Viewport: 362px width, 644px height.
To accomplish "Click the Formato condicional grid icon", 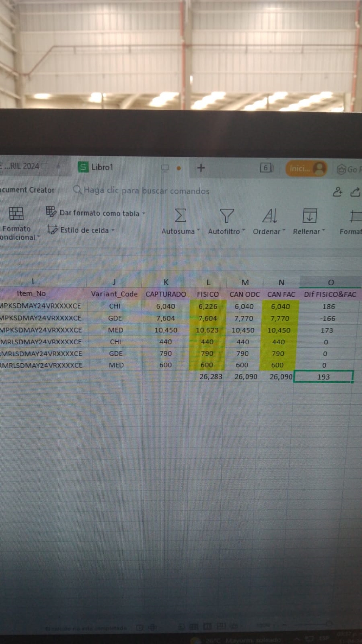I will click(16, 214).
